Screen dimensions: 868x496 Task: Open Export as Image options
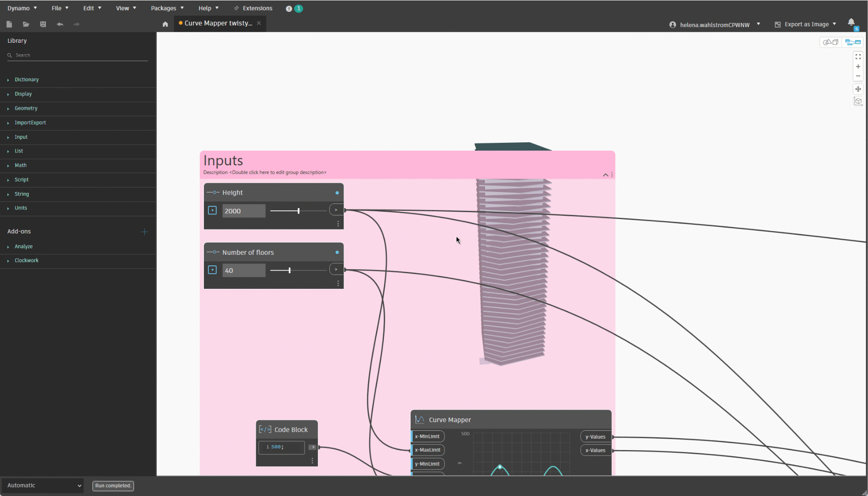click(x=806, y=24)
